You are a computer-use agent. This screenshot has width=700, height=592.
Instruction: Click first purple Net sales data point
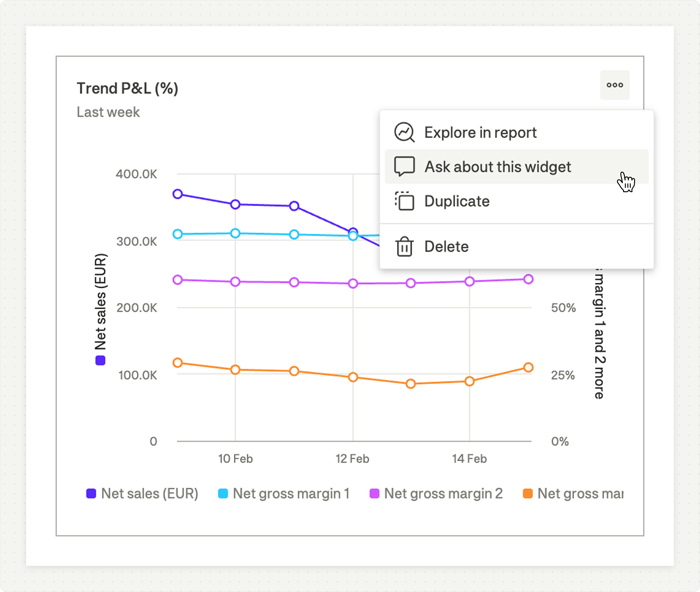pos(177,194)
